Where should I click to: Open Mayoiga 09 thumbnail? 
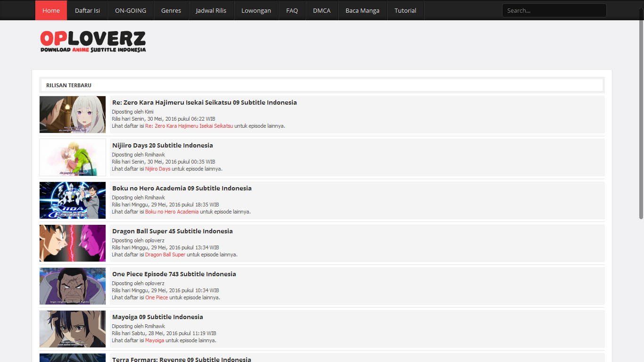coord(73,329)
